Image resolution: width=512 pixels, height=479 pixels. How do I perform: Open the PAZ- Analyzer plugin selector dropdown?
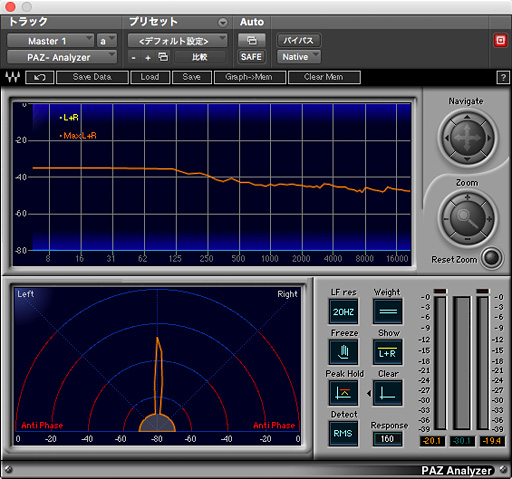(62, 57)
